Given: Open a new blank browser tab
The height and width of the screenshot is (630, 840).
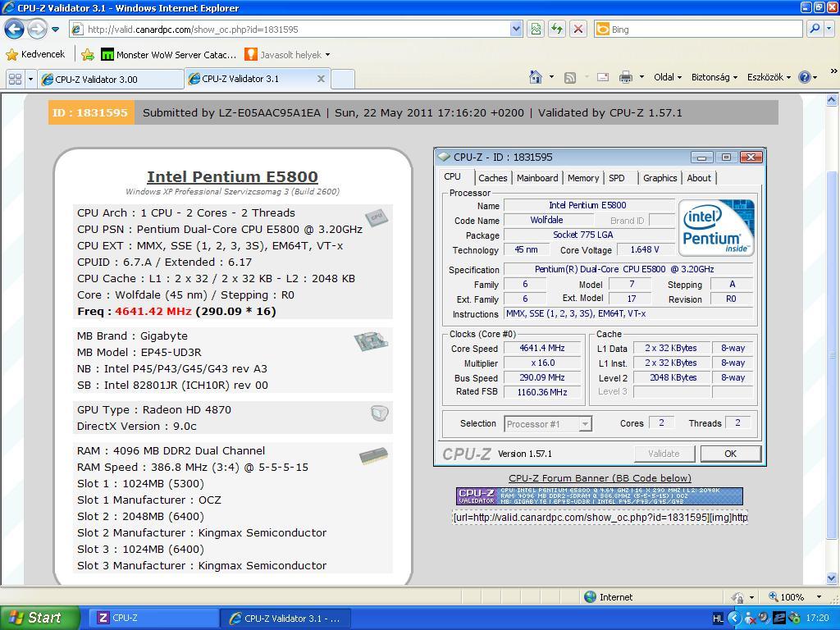Looking at the screenshot, I should [x=343, y=80].
